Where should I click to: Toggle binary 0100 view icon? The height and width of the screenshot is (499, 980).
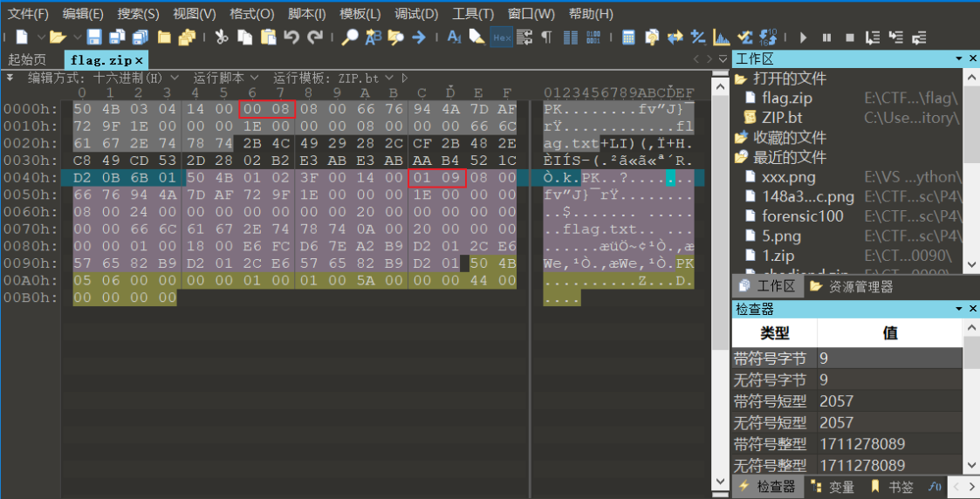pyautogui.click(x=593, y=38)
